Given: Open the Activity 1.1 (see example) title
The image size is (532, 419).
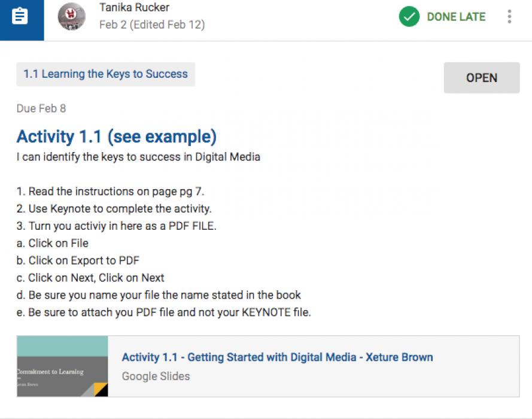Looking at the screenshot, I should [x=117, y=137].
